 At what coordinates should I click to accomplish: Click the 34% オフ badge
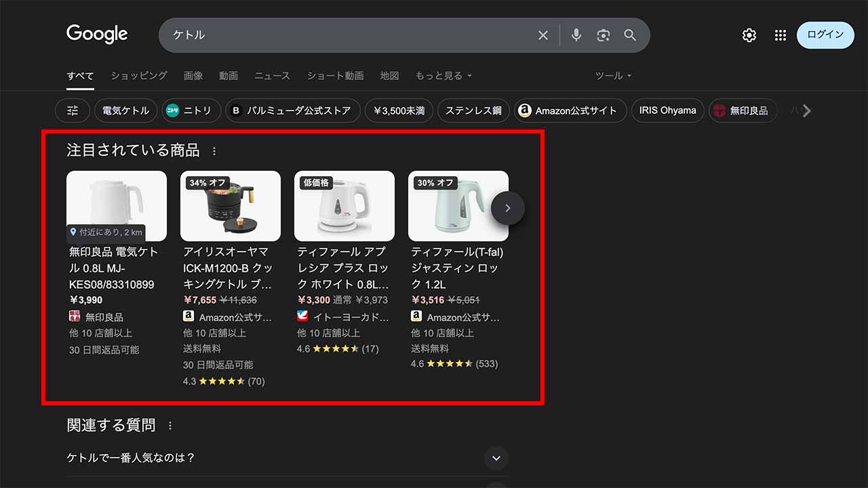208,183
